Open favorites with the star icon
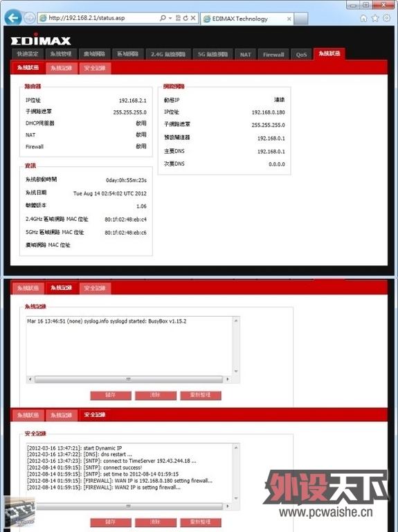 375,18
